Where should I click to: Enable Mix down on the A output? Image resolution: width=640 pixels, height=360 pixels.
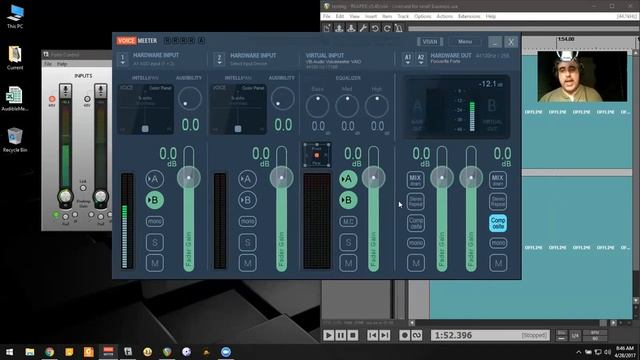tap(416, 180)
